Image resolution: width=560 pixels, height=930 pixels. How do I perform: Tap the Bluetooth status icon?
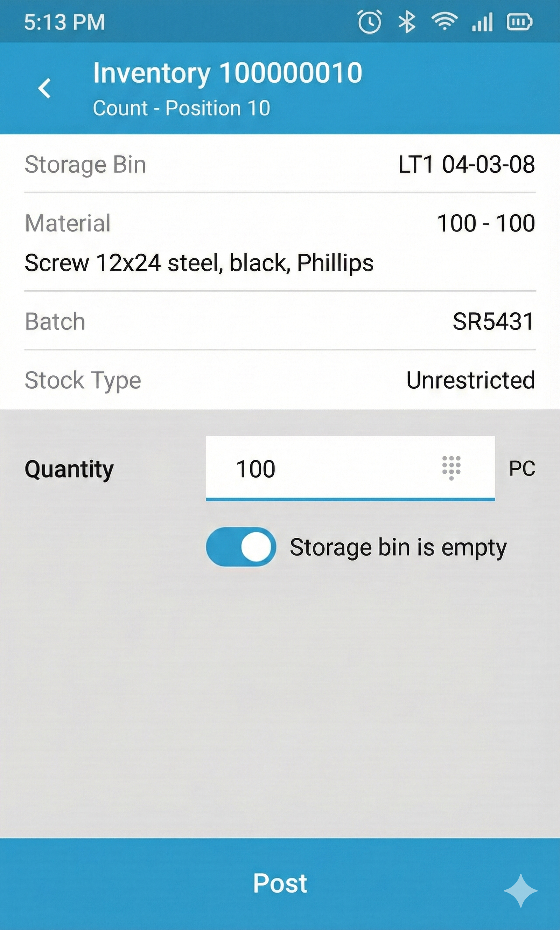coord(407,22)
